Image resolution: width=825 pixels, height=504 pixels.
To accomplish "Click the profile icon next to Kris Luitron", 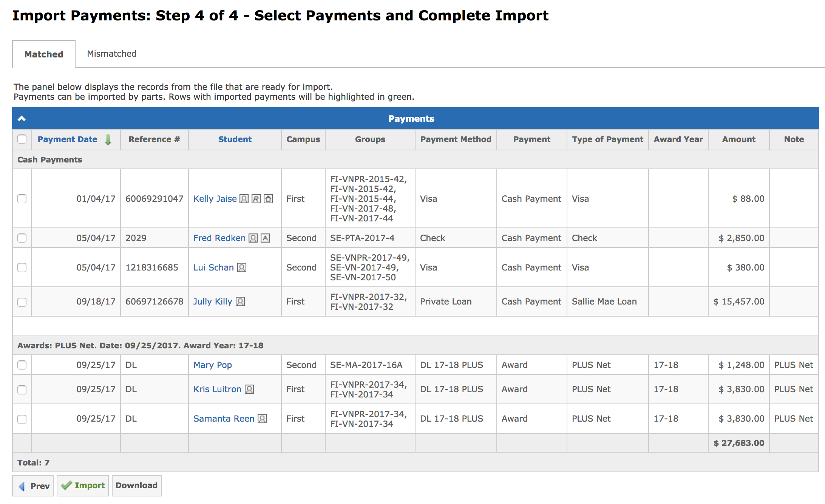I will pyautogui.click(x=249, y=389).
